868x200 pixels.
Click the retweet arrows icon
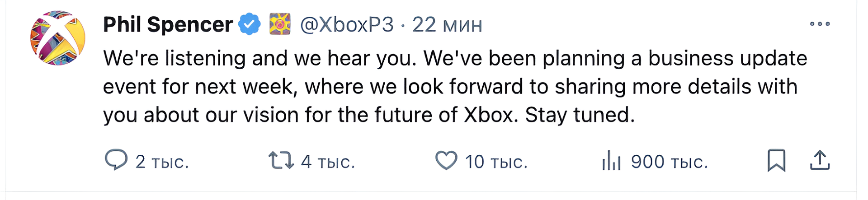[281, 160]
